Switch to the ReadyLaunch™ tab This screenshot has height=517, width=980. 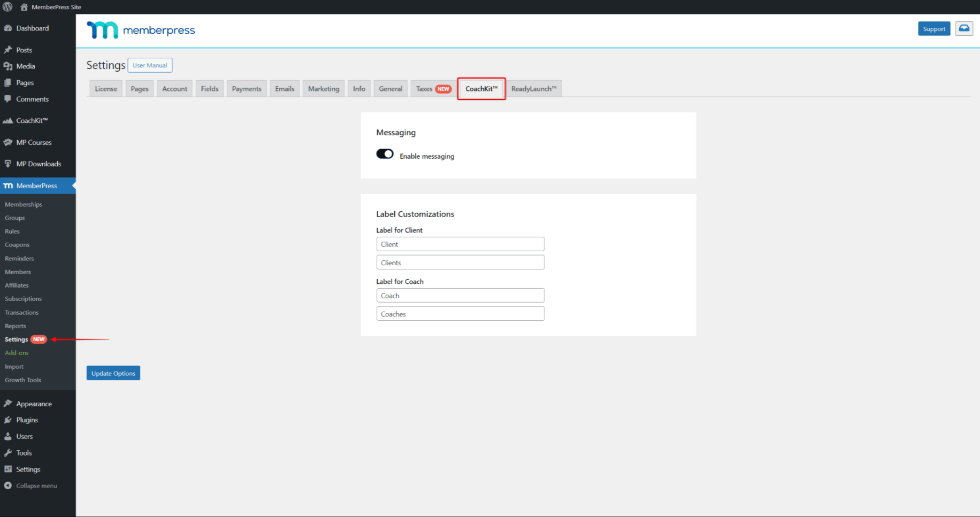coord(534,88)
